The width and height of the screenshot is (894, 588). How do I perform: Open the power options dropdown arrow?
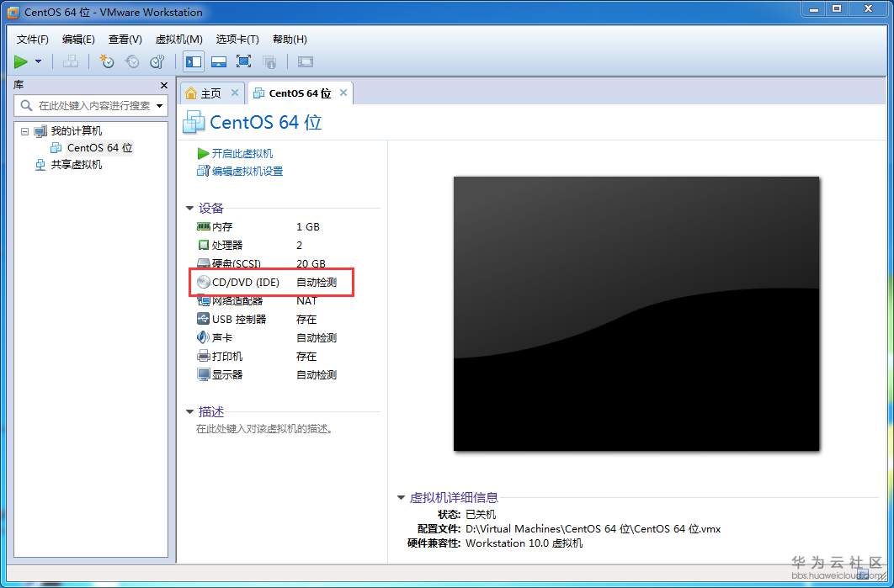point(38,61)
